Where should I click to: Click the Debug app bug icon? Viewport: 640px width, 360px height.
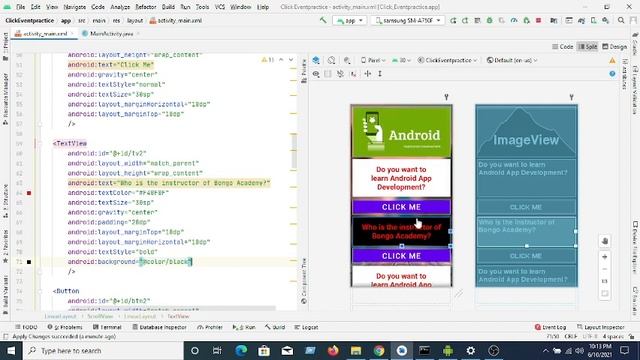point(489,20)
